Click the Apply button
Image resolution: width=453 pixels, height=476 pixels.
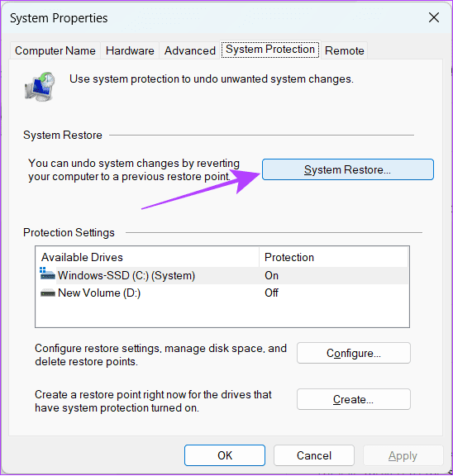pos(403,455)
